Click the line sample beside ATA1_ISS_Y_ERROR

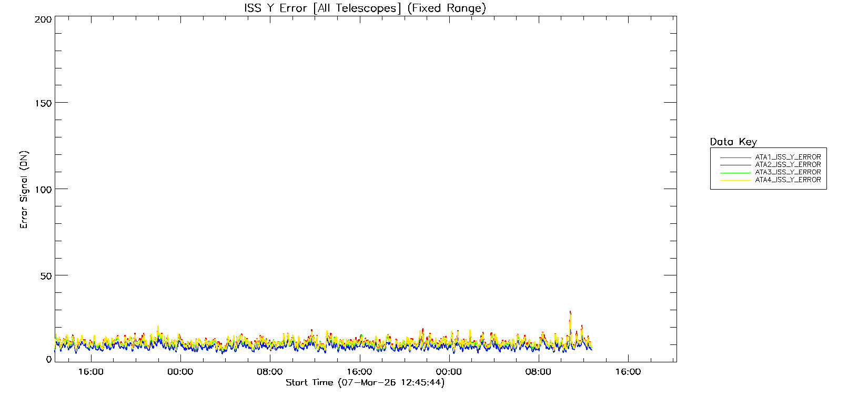(x=735, y=158)
